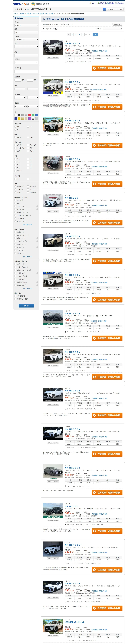The width and height of the screenshot is (138, 644).
Task: Open the メーカー レクサス dropdown
Action: click(26, 25)
